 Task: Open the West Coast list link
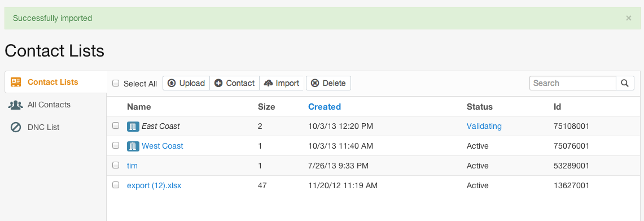[x=162, y=146]
